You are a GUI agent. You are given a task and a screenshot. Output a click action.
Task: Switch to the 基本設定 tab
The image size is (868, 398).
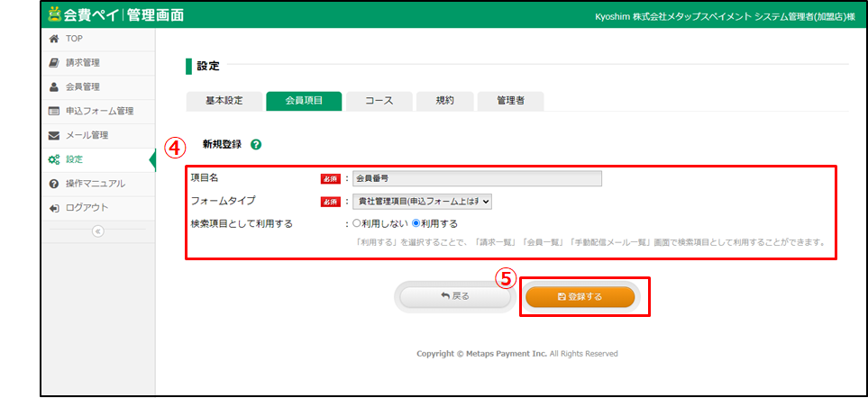(x=223, y=102)
